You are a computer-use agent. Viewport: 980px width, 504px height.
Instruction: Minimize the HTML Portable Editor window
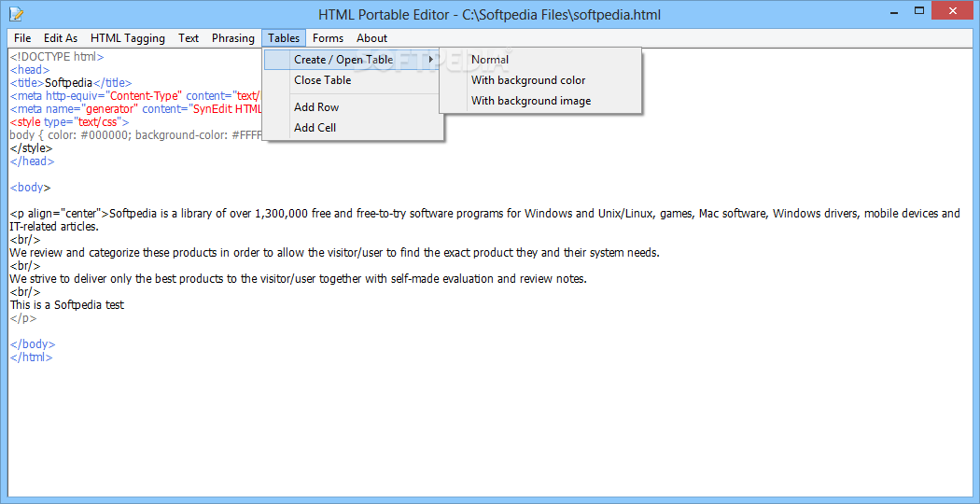(893, 10)
